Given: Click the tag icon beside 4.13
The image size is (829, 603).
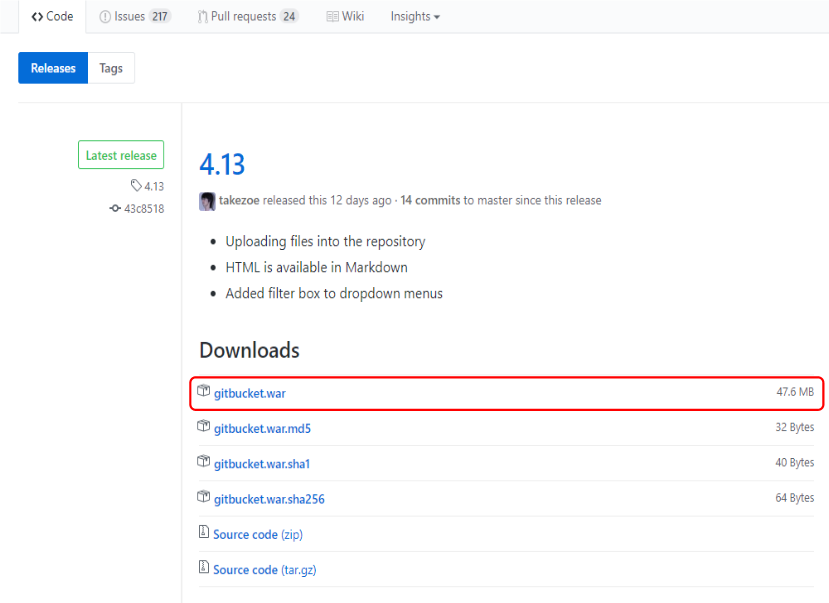Looking at the screenshot, I should click(136, 185).
